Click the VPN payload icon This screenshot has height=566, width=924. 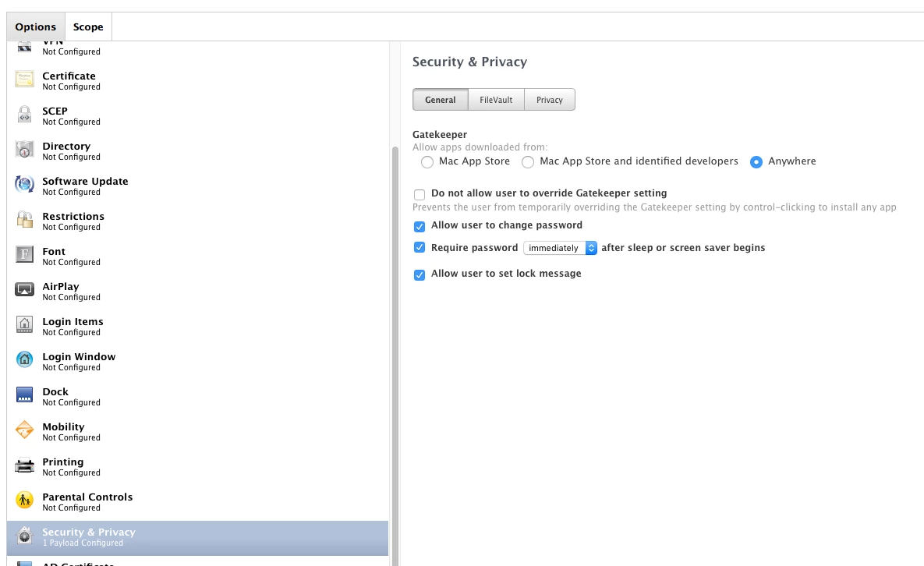(24, 47)
